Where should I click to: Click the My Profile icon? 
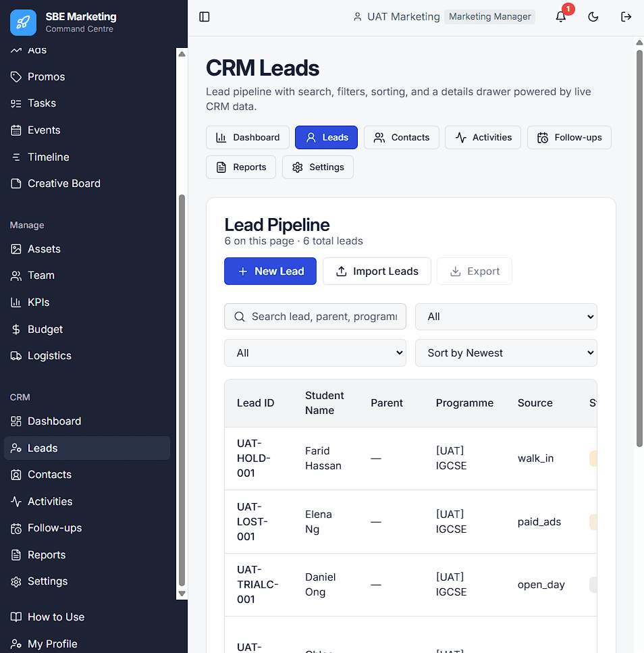pyautogui.click(x=16, y=644)
